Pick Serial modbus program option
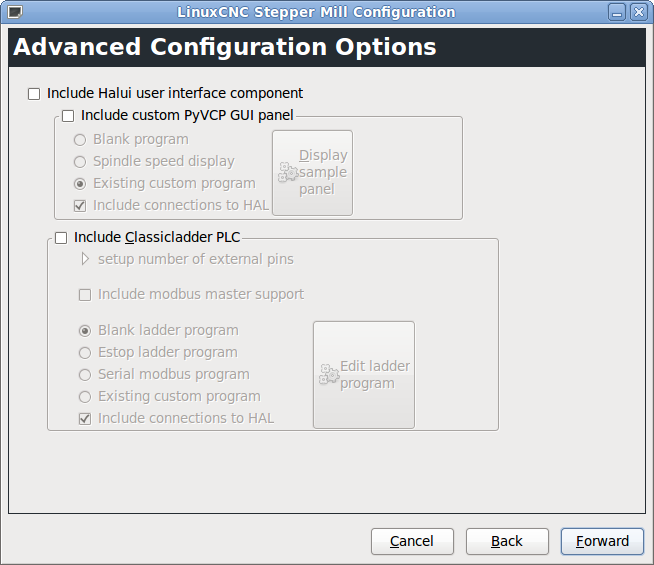Image resolution: width=654 pixels, height=565 pixels. pyautogui.click(x=85, y=375)
